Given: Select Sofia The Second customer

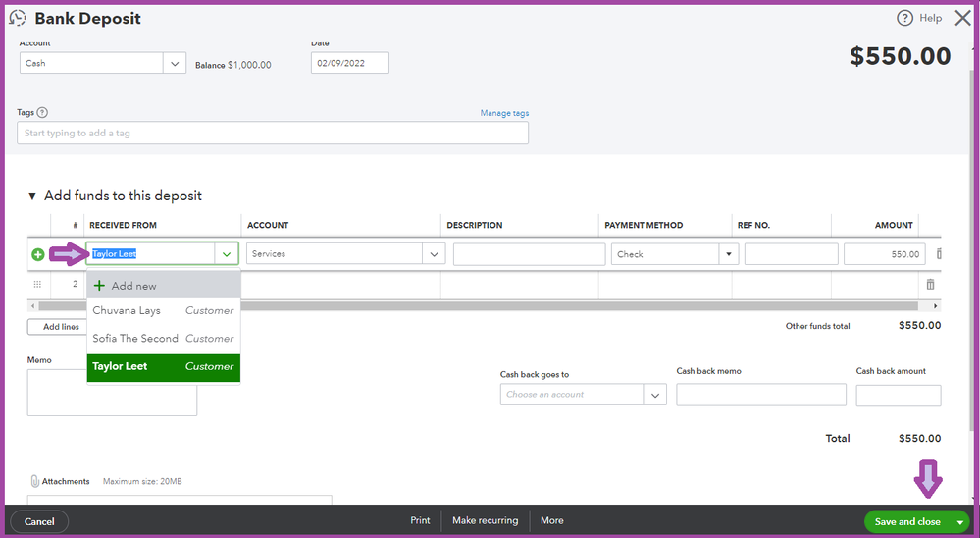Looking at the screenshot, I should coord(164,339).
